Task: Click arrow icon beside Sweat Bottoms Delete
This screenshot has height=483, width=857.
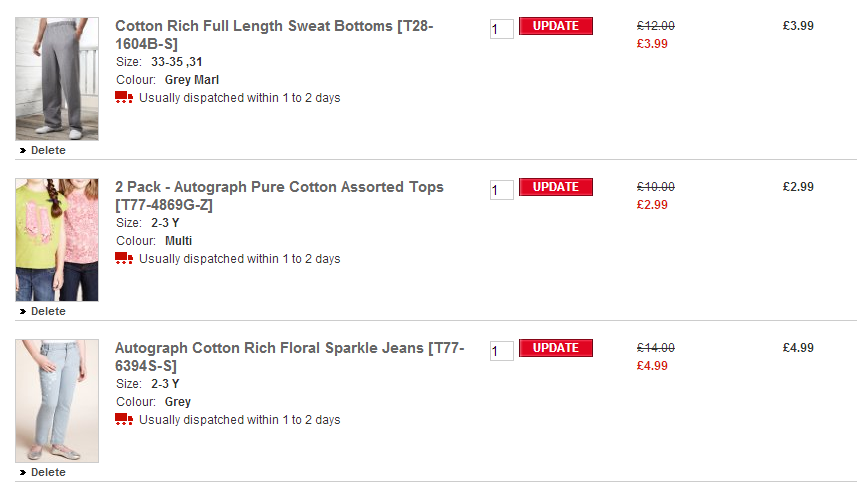Action: tap(22, 151)
